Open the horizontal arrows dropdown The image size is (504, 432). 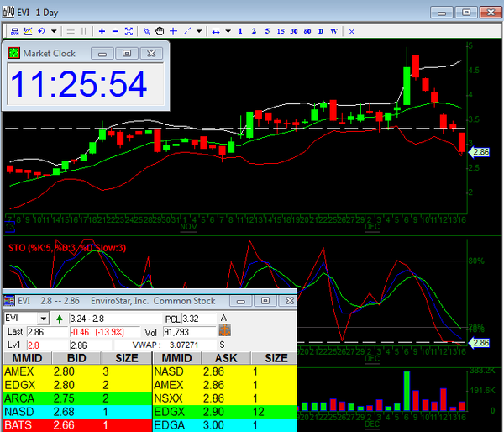tap(227, 31)
